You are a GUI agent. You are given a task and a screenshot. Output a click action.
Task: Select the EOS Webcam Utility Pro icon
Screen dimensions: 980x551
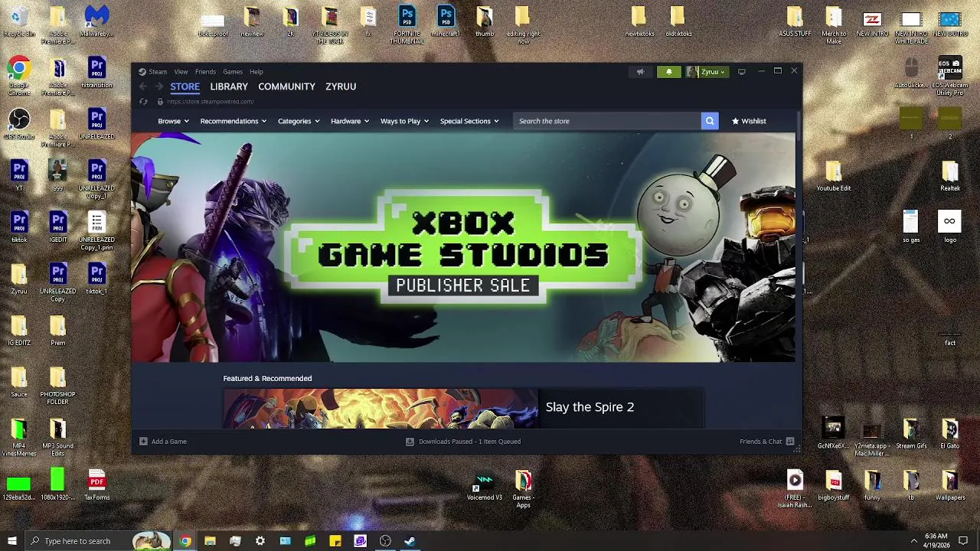(x=949, y=77)
